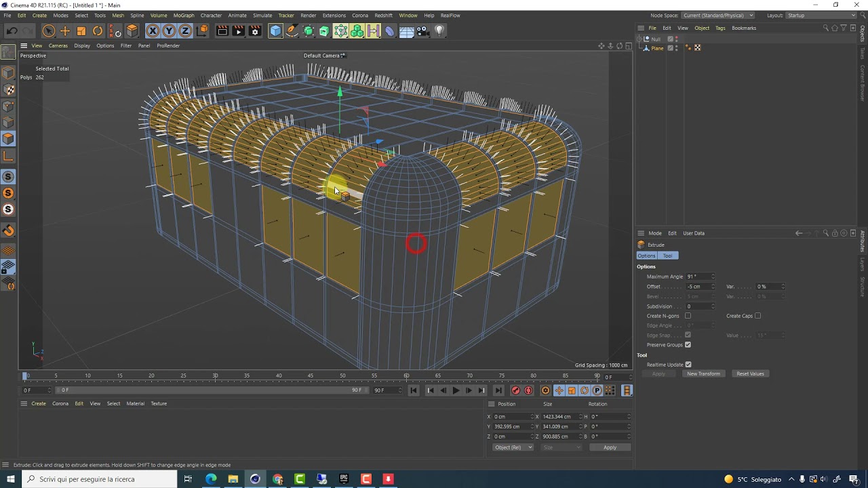The image size is (868, 488).
Task: Enable the Create N-gons checkbox
Action: click(x=688, y=316)
